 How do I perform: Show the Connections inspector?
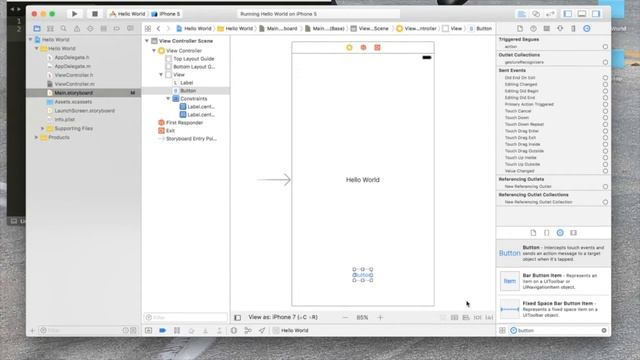[587, 29]
